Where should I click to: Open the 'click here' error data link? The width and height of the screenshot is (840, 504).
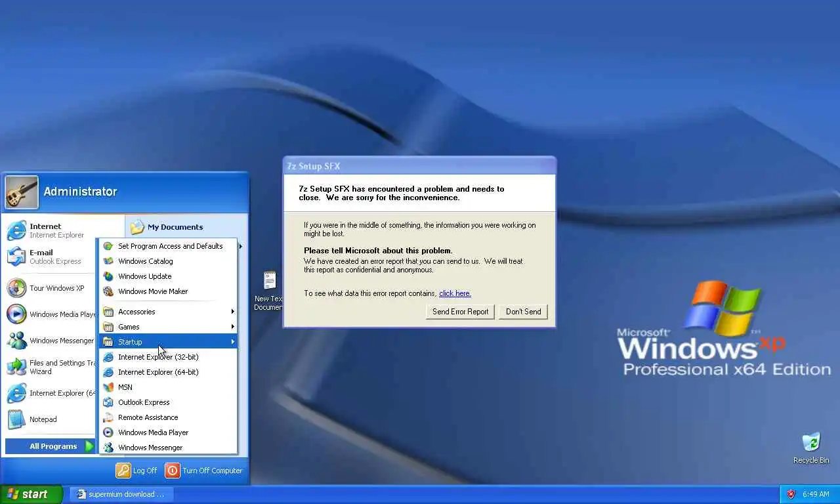pyautogui.click(x=455, y=293)
